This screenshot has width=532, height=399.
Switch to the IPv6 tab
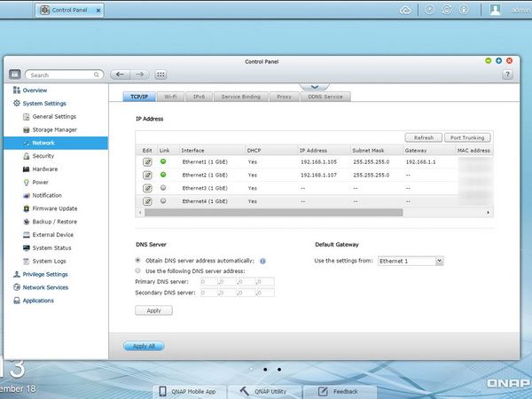[199, 97]
